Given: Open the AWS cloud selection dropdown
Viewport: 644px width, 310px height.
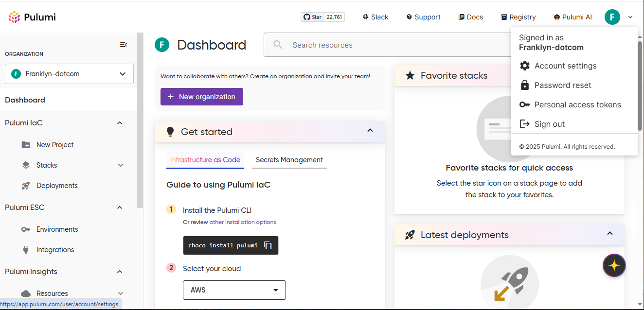Looking at the screenshot, I should pos(234,290).
